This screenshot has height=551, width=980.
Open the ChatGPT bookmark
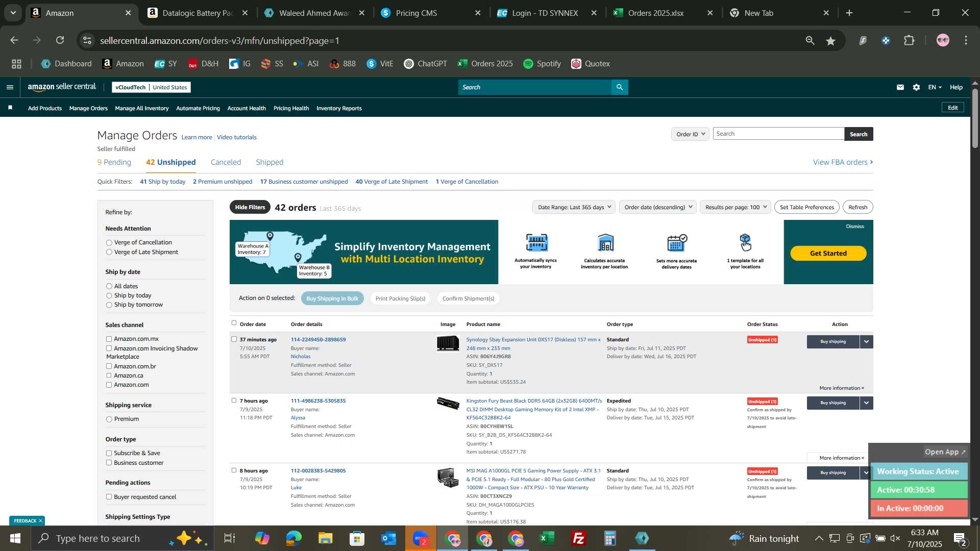[x=425, y=64]
